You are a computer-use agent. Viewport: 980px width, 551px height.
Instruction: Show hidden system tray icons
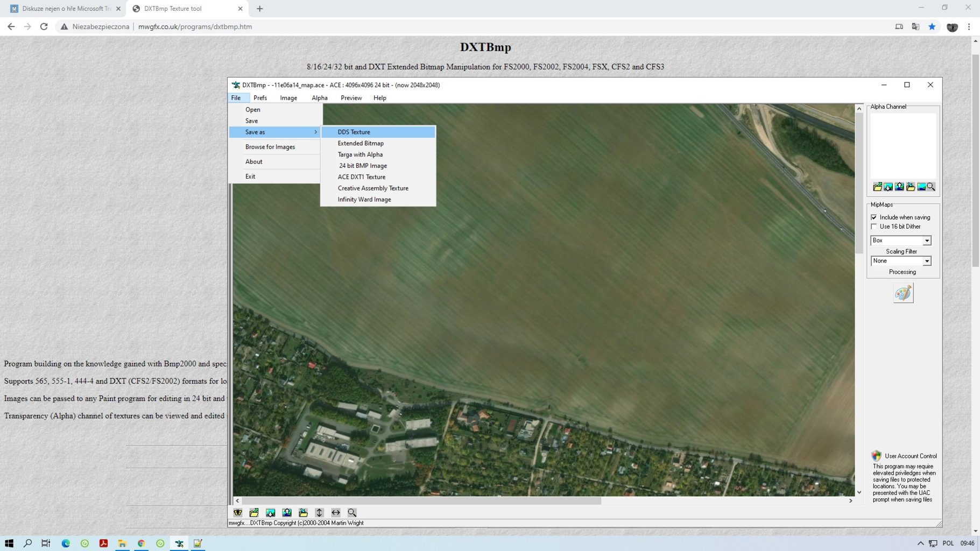click(920, 543)
